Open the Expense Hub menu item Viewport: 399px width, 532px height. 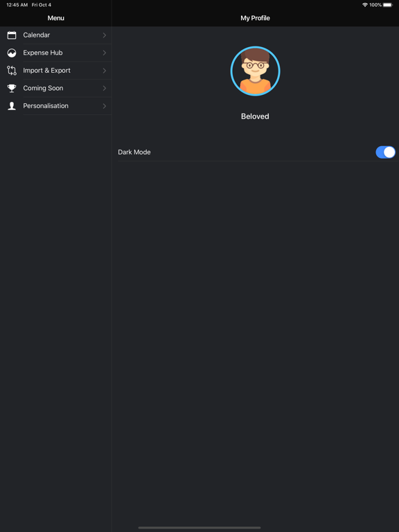click(x=55, y=53)
